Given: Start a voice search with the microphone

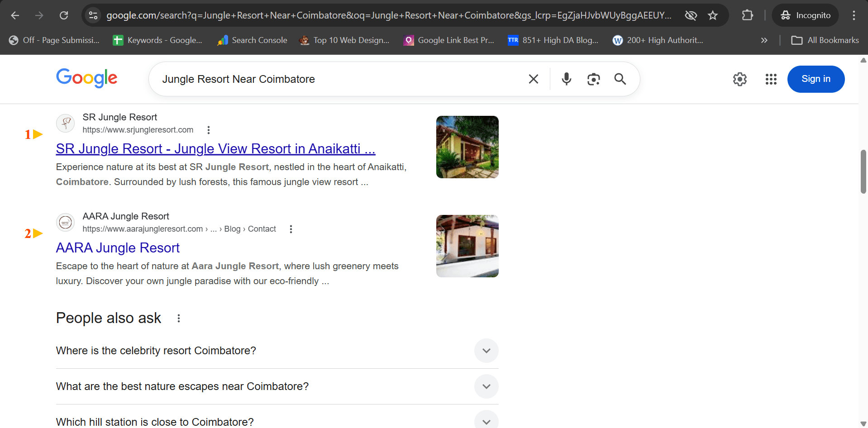Looking at the screenshot, I should (566, 79).
